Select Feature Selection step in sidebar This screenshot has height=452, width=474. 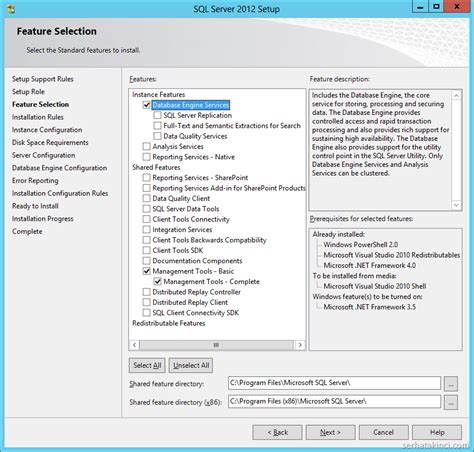40,104
